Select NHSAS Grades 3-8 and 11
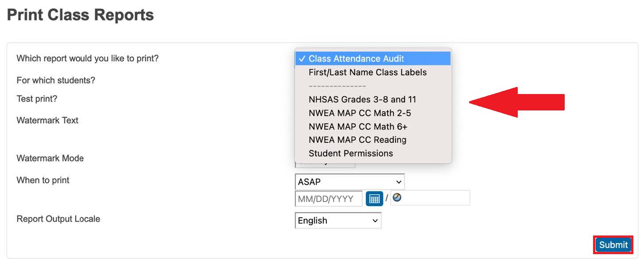This screenshot has width=644, height=263. 362,99
